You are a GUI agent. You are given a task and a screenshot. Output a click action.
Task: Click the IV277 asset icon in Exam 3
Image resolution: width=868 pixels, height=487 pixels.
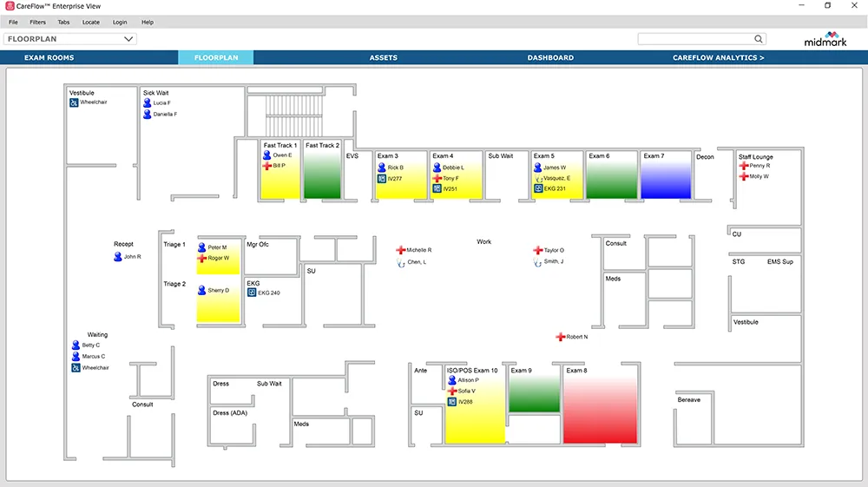tap(381, 178)
